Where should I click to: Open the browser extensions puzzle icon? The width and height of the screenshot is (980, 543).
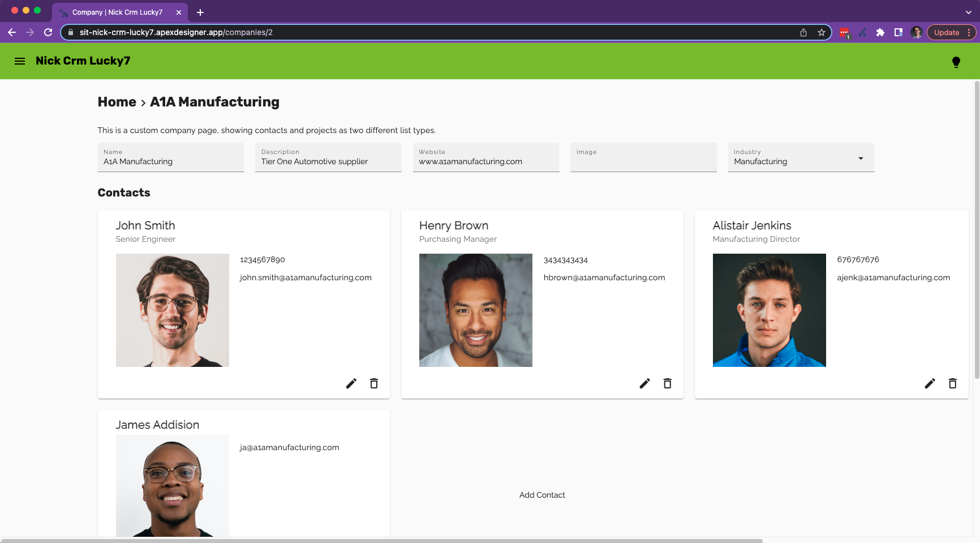coord(880,32)
